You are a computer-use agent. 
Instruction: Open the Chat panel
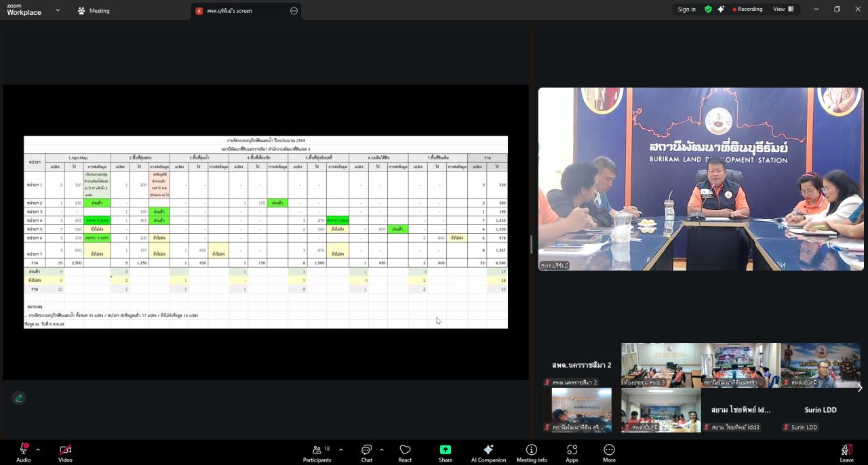(366, 452)
